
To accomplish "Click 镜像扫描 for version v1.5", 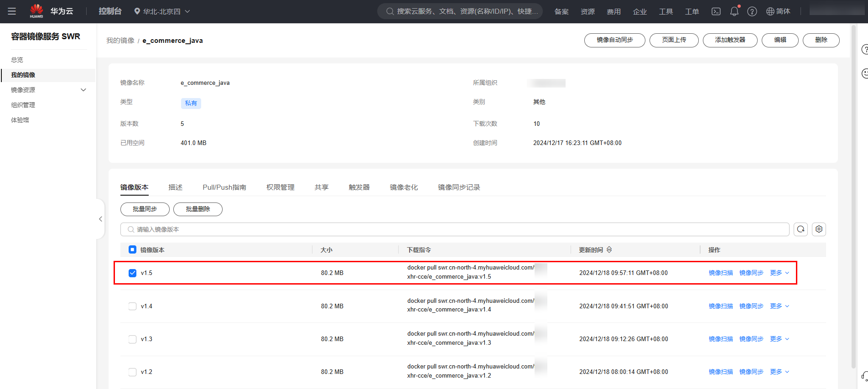I will pyautogui.click(x=721, y=273).
